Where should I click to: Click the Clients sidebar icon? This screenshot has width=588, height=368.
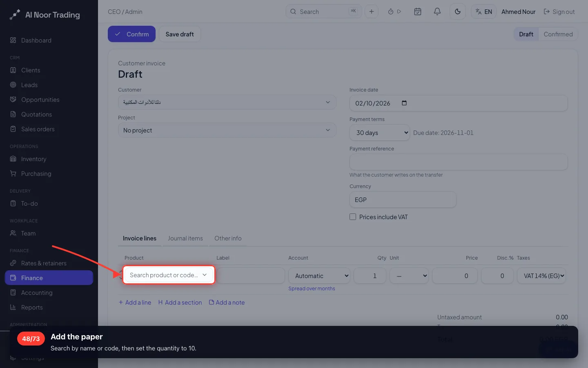tap(13, 70)
